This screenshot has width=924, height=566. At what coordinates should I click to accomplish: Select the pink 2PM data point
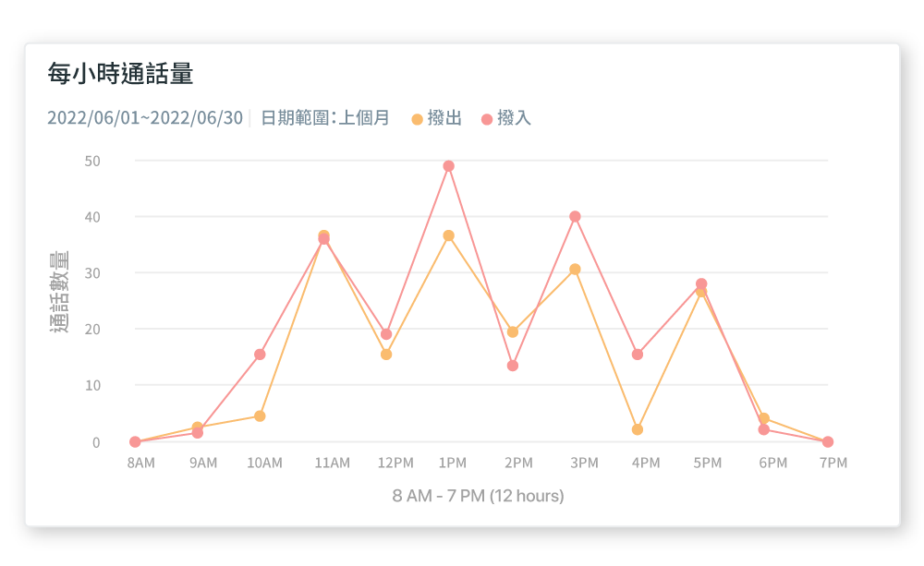click(x=513, y=366)
